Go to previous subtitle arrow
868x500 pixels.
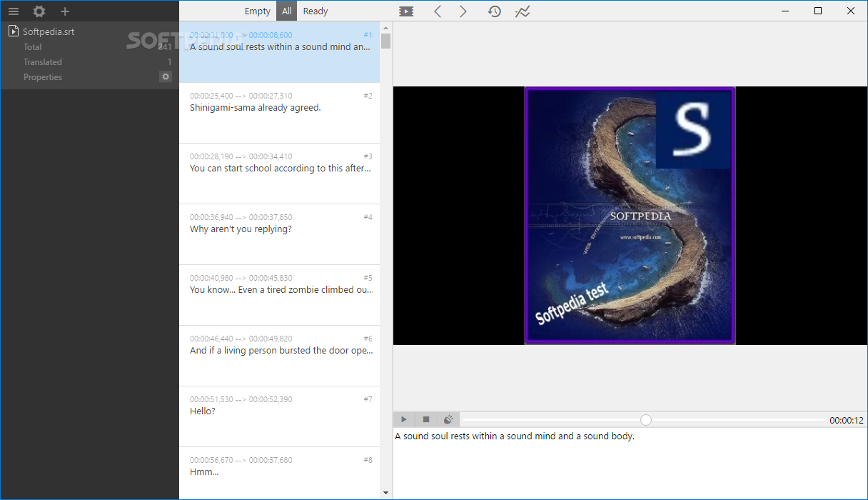tap(438, 11)
